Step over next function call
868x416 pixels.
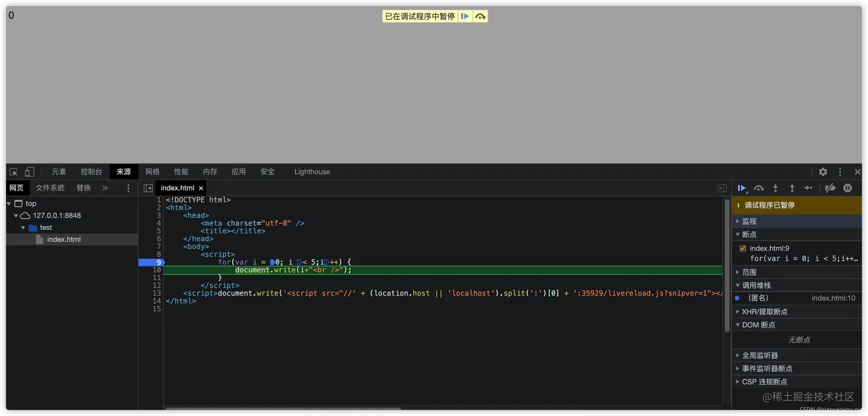[x=758, y=188]
